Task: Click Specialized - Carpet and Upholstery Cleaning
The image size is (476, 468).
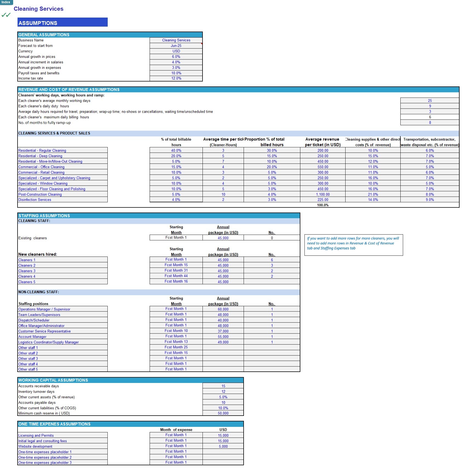Action: click(62, 178)
